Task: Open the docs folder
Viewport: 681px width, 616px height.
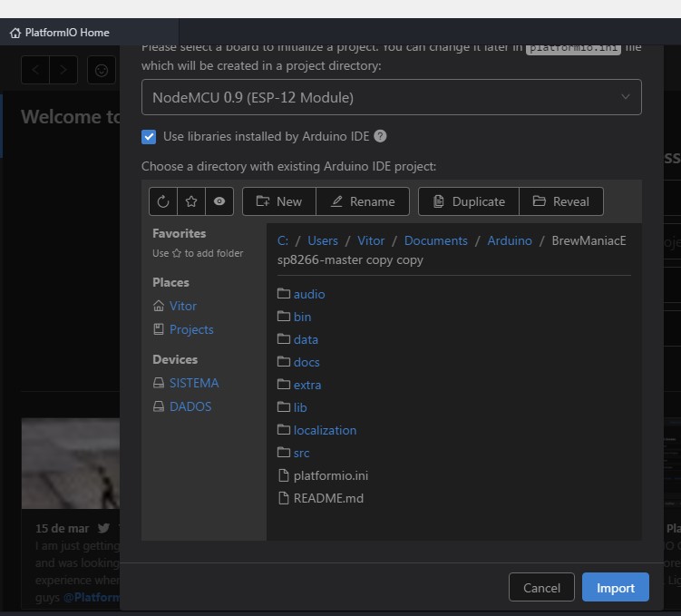Action: click(306, 362)
